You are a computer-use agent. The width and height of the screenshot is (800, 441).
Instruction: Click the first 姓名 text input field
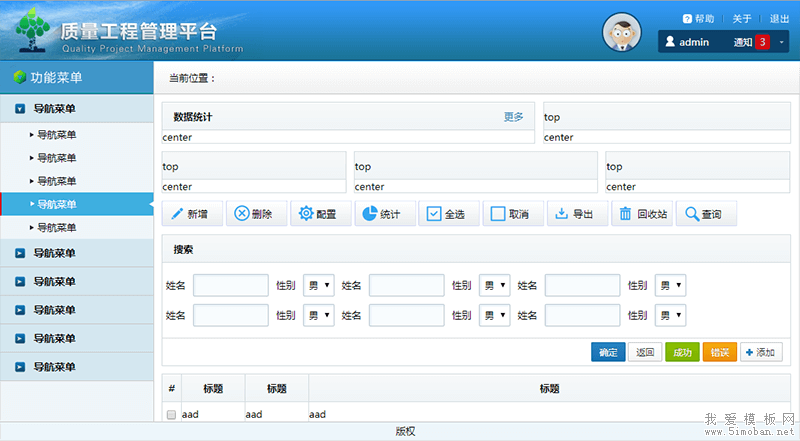[x=230, y=286]
